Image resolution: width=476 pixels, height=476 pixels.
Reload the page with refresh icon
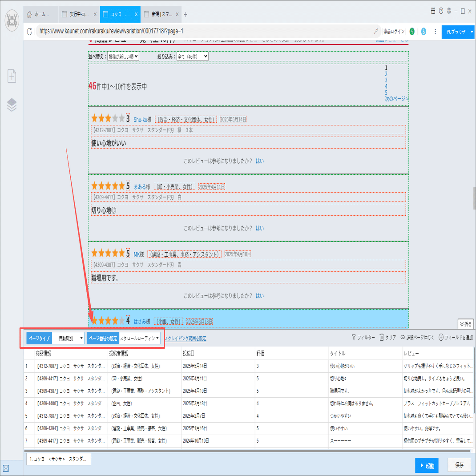(x=29, y=31)
